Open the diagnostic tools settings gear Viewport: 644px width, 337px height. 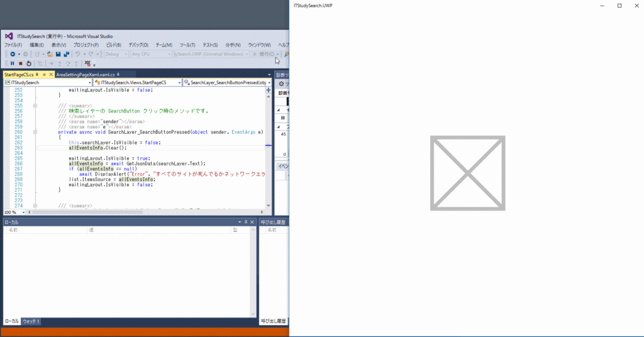[x=281, y=84]
